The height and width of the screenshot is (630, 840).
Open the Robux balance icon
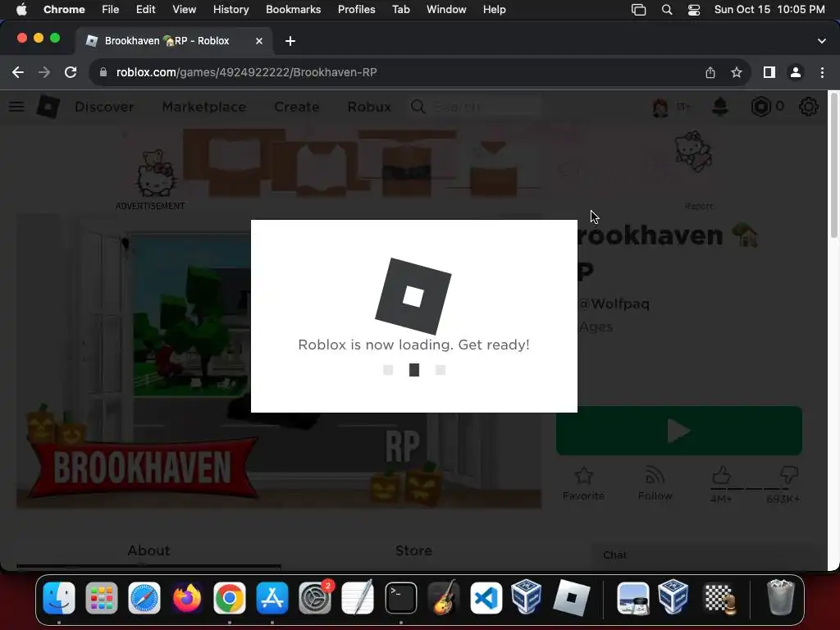760,107
